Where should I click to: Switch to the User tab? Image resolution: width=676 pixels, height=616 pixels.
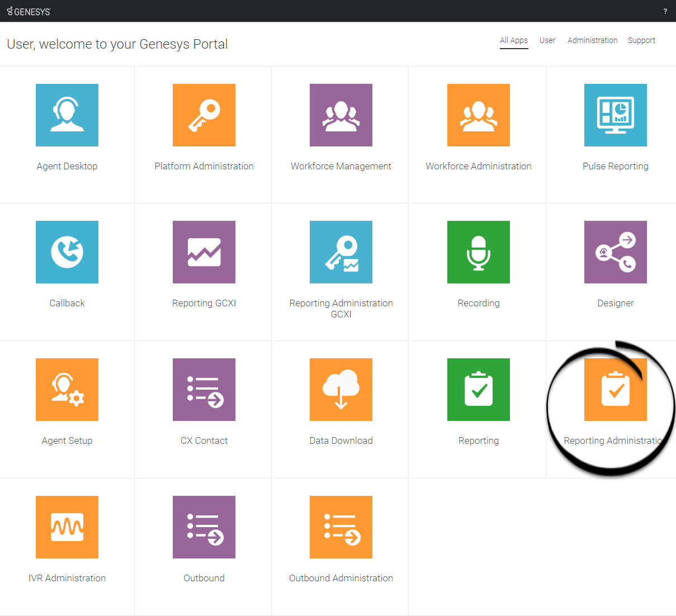click(x=547, y=40)
